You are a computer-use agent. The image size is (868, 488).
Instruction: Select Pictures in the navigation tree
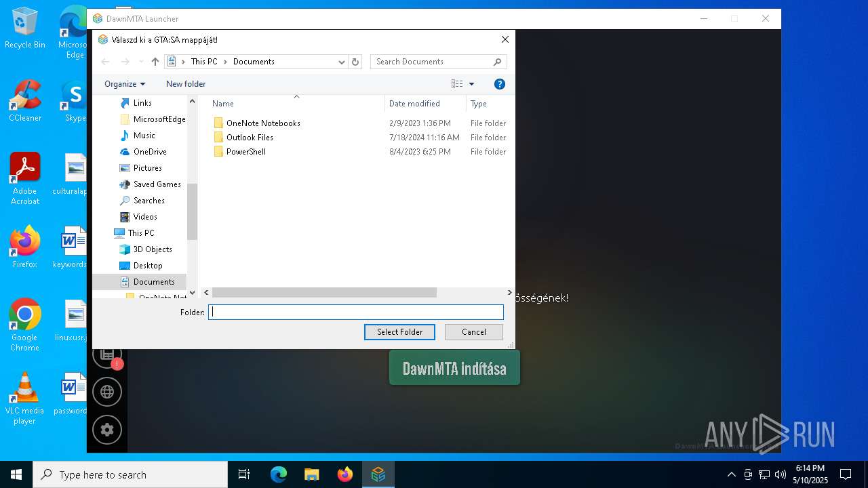click(147, 168)
